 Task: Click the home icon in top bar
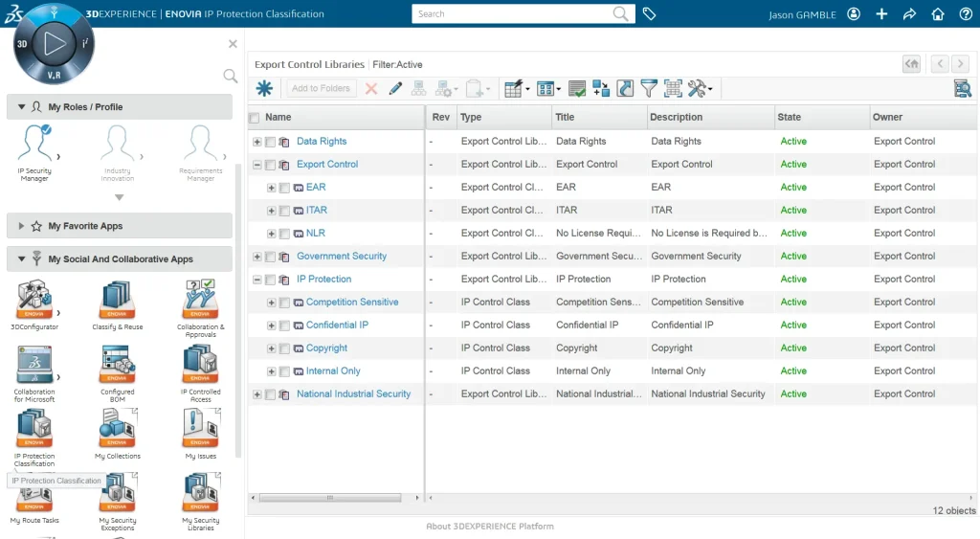point(938,14)
